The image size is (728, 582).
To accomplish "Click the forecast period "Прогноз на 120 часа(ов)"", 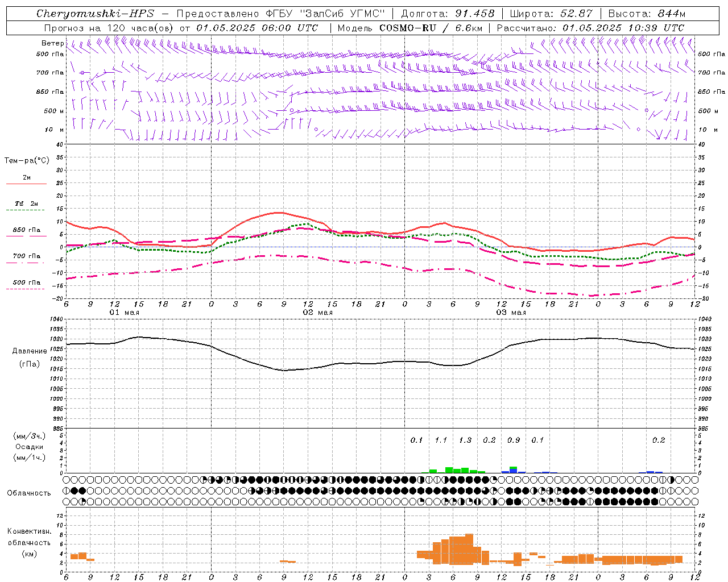I will (109, 28).
